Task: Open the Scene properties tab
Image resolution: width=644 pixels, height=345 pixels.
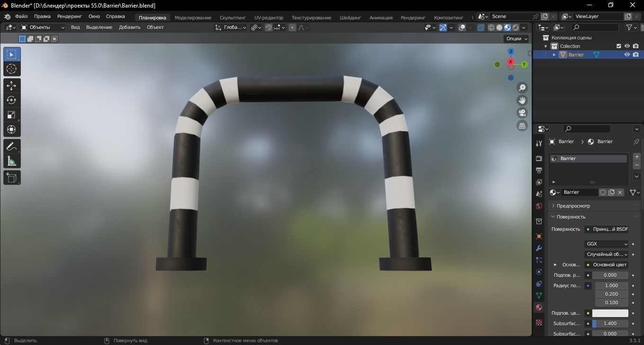Action: tap(539, 194)
